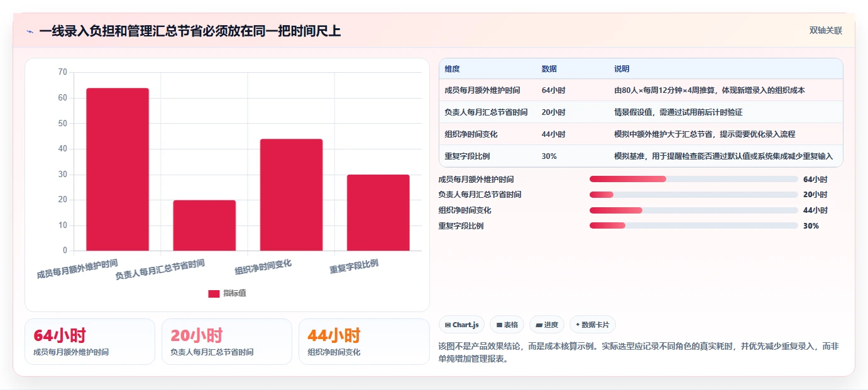This screenshot has width=868, height=390.
Task: Open the red 64小时 data card
Action: click(x=90, y=342)
